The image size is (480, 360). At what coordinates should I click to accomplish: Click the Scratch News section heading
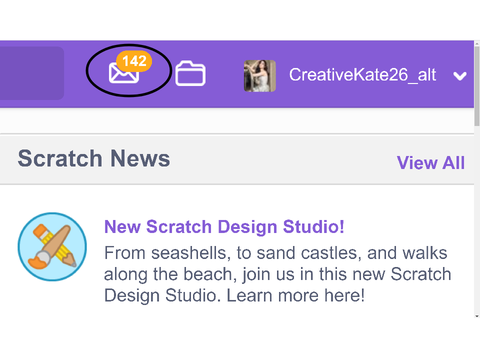(x=94, y=158)
